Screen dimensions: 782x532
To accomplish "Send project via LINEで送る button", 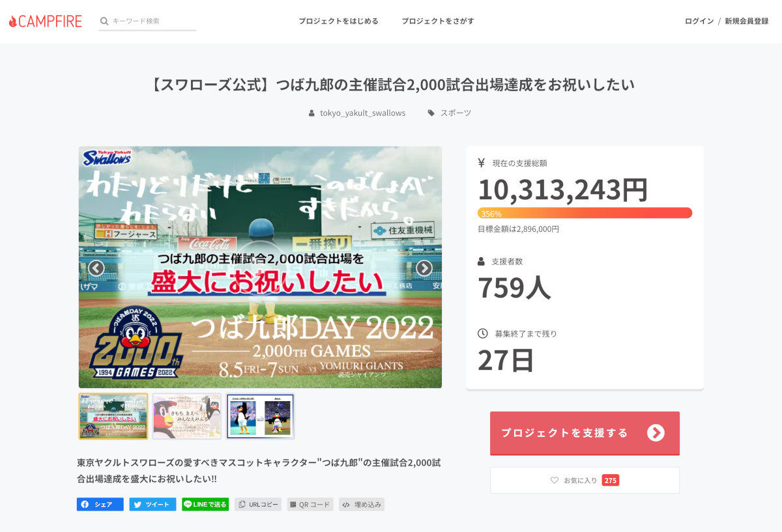I will pyautogui.click(x=205, y=505).
